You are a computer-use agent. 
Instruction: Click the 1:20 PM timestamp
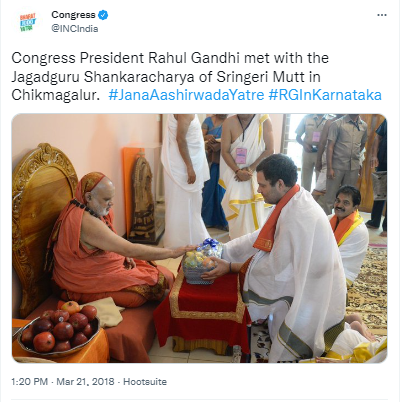pos(29,382)
